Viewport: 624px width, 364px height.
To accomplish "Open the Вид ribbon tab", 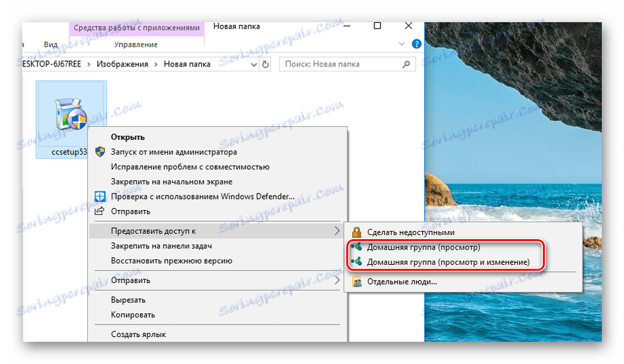I will click(x=51, y=44).
